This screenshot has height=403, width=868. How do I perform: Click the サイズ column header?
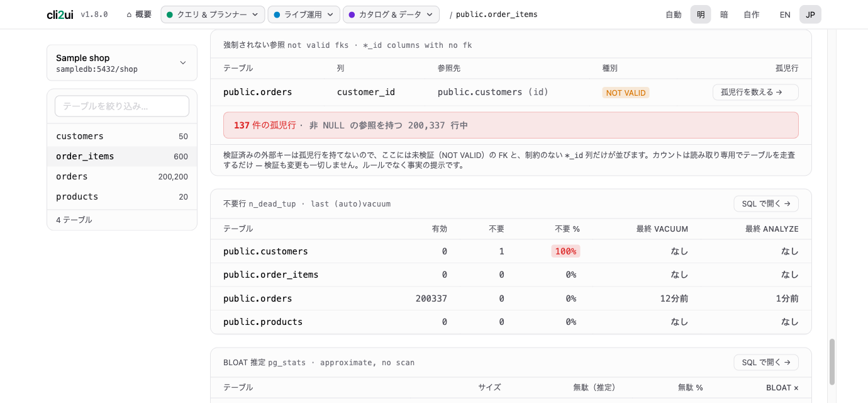tap(489, 387)
